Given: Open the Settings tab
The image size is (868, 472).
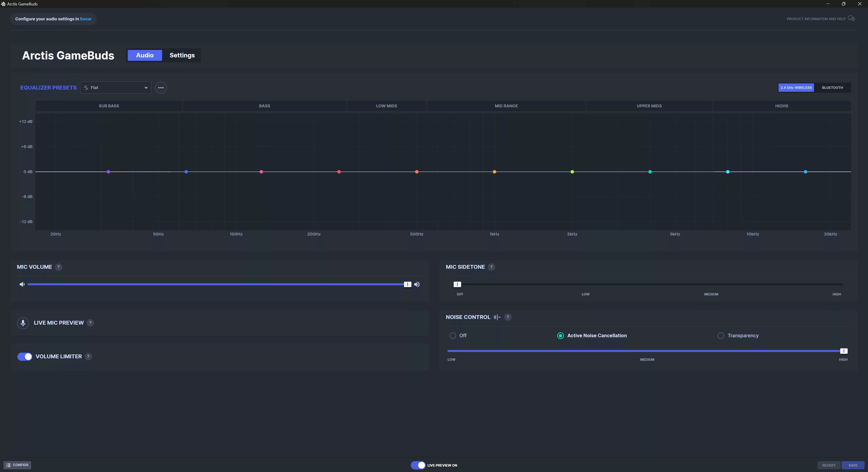Looking at the screenshot, I should pyautogui.click(x=182, y=55).
